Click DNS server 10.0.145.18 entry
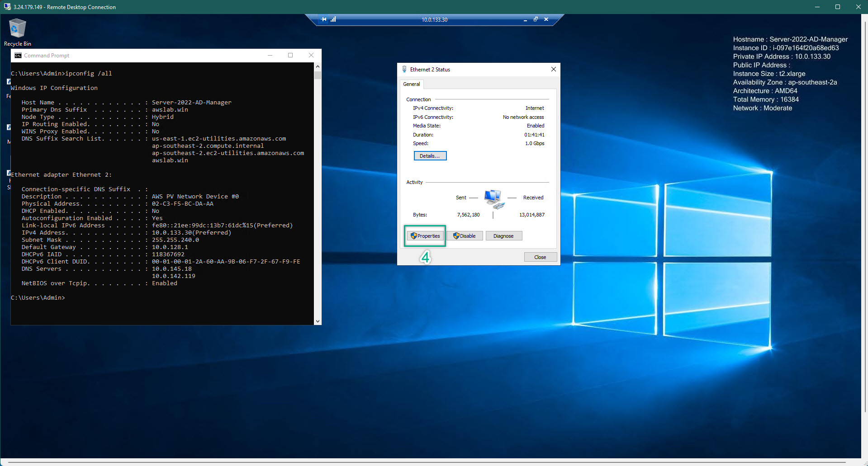This screenshot has height=466, width=868. [x=171, y=269]
